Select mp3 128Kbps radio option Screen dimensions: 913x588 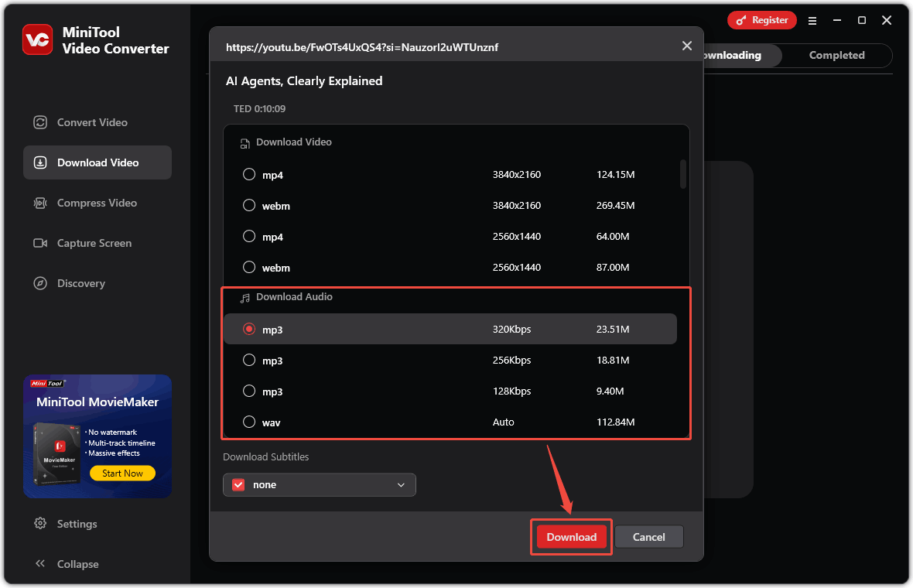click(x=249, y=391)
